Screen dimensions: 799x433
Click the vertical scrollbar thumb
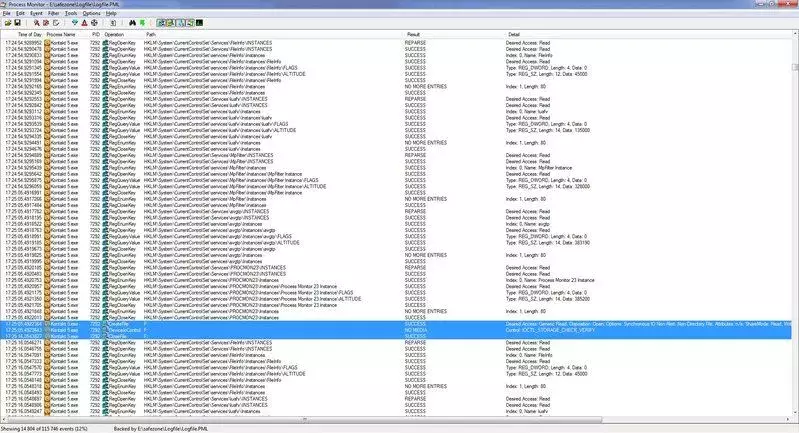point(795,67)
